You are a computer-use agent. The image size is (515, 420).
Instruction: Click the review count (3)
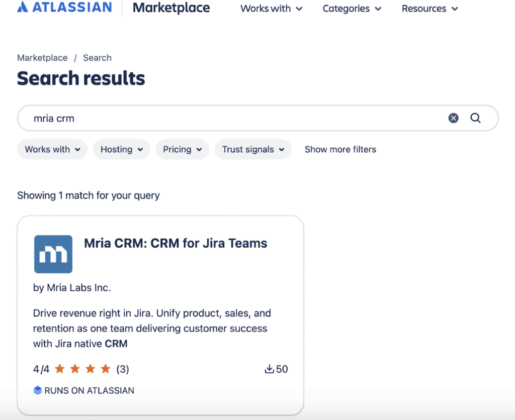(x=123, y=369)
